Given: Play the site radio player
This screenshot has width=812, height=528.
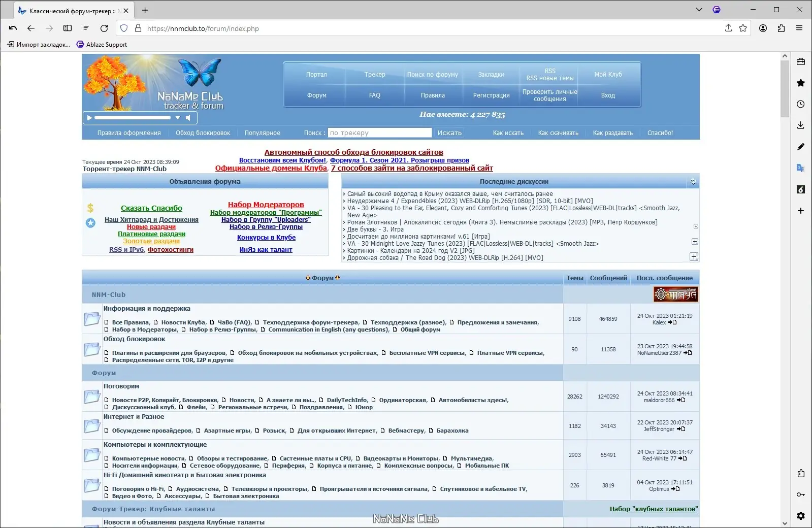Looking at the screenshot, I should [90, 118].
